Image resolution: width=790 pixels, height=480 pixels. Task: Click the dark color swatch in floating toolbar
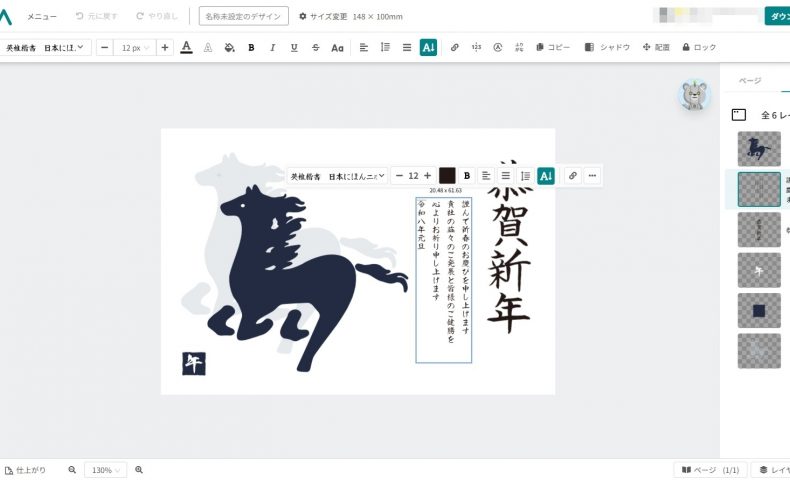click(x=447, y=176)
